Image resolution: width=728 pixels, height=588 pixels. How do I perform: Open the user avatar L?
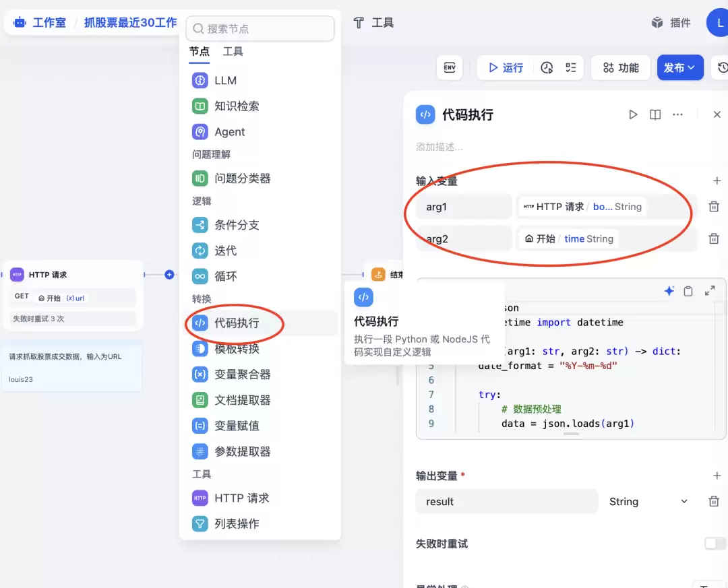[x=719, y=22]
